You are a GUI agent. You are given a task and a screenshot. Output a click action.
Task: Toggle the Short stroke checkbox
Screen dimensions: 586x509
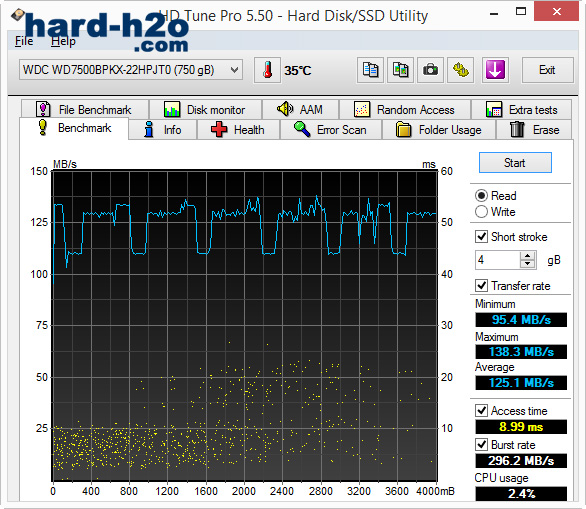click(481, 237)
